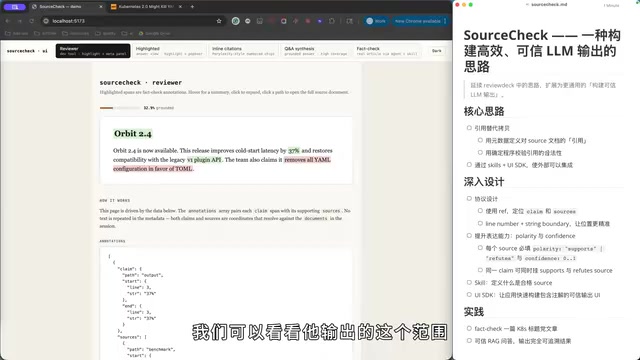Screen dimensions: 640x360
Task: Close the Kubernetes 2.0 tab
Action: (x=180, y=7)
